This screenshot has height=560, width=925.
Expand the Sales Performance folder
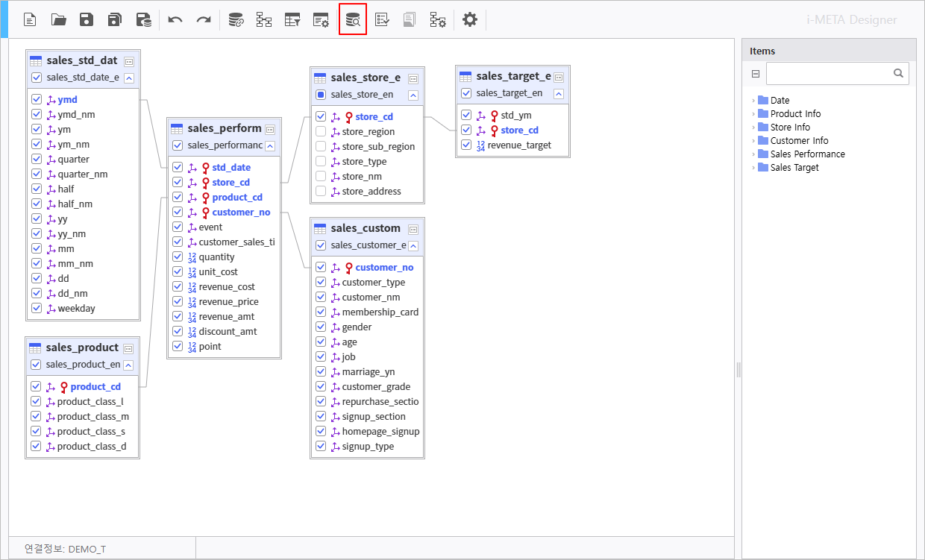(x=753, y=154)
